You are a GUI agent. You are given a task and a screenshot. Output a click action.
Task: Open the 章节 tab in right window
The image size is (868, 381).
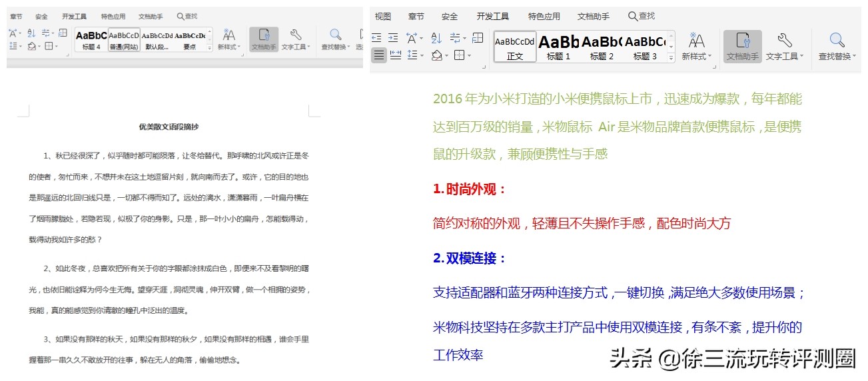[416, 16]
